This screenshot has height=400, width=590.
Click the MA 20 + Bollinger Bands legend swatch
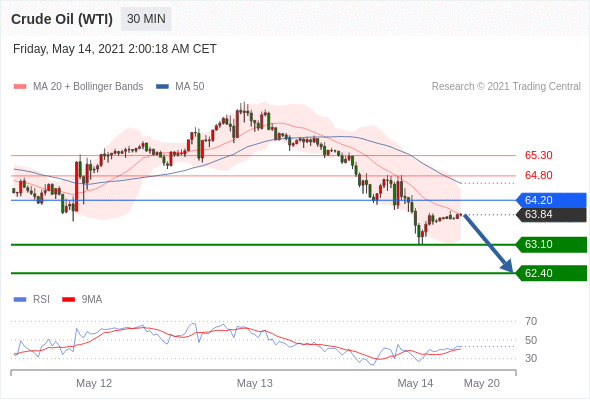coord(20,87)
